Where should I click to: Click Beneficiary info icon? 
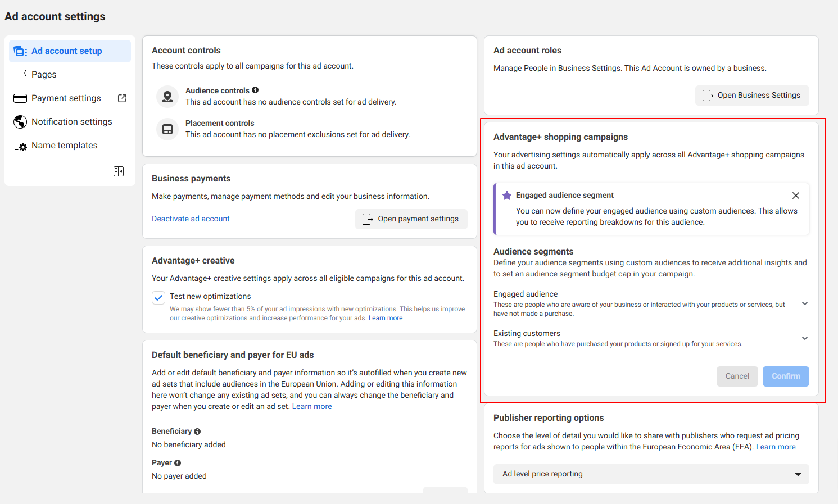tap(197, 432)
